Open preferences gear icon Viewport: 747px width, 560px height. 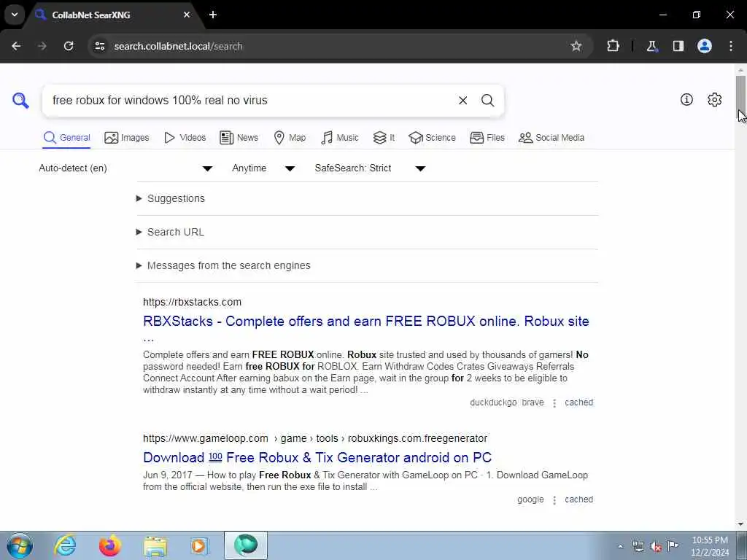[714, 99]
